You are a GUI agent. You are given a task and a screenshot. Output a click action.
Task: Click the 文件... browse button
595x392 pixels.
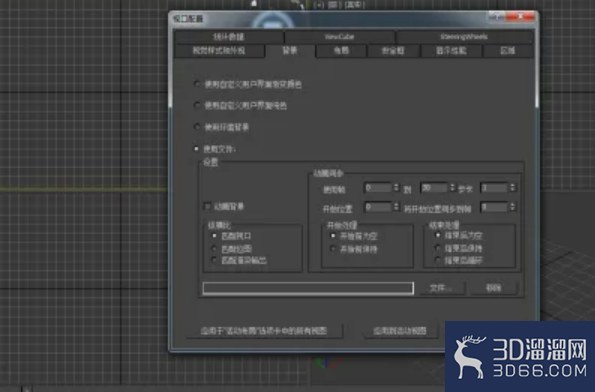point(441,288)
